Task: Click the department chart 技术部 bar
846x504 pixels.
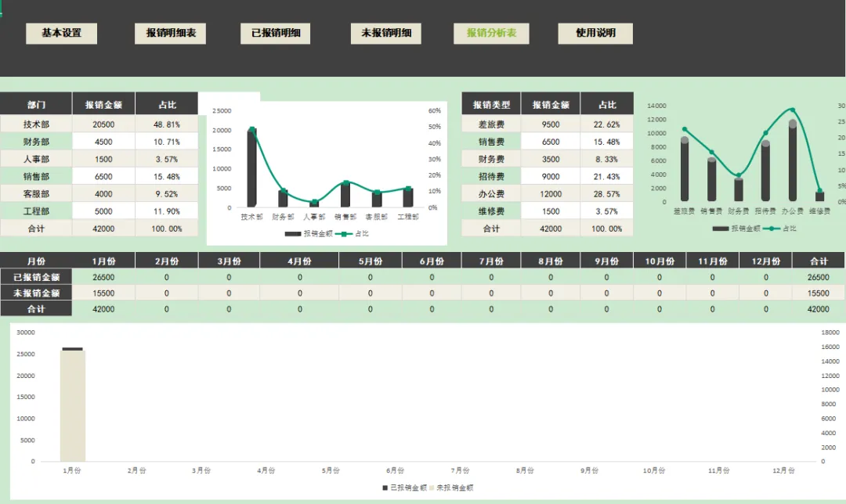Action: coord(251,167)
